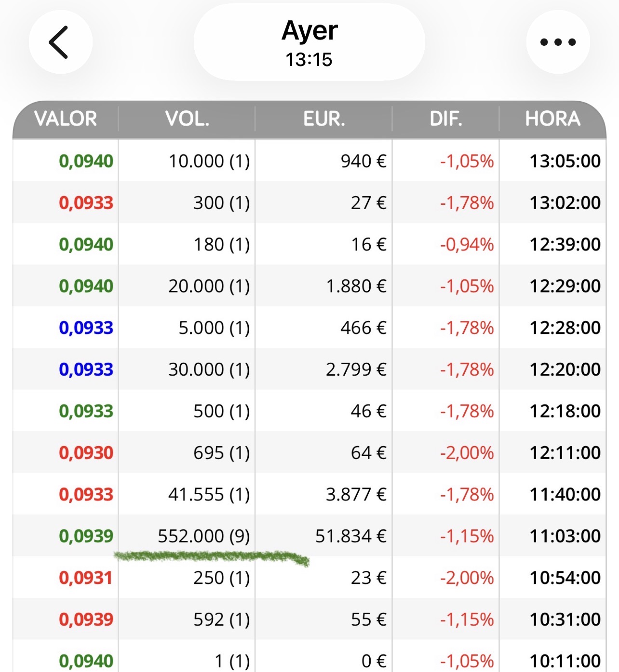Click time 13:05:00
This screenshot has width=619, height=672.
point(565,161)
